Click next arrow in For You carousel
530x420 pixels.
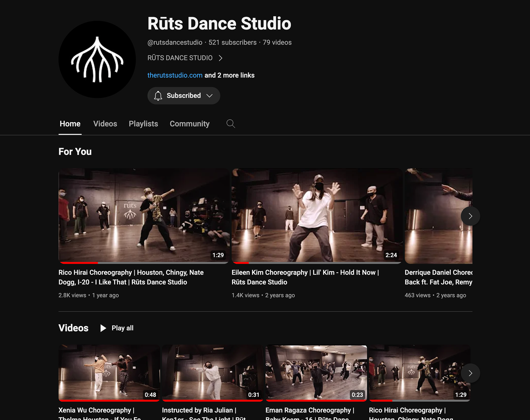click(x=470, y=216)
